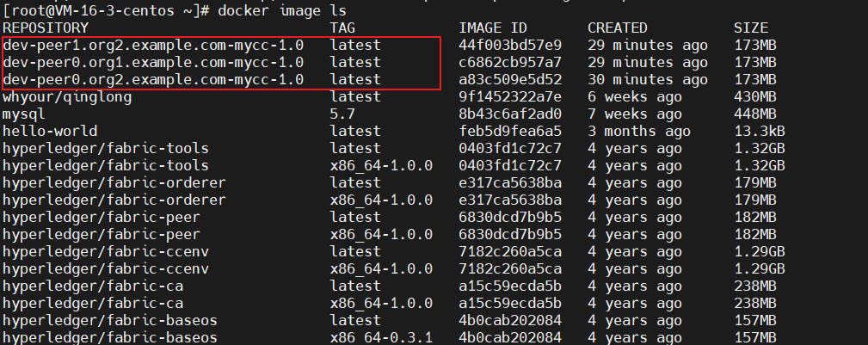Viewport: 868px width, 345px height.
Task: Select the IMAGE ID column header
Action: pos(493,28)
